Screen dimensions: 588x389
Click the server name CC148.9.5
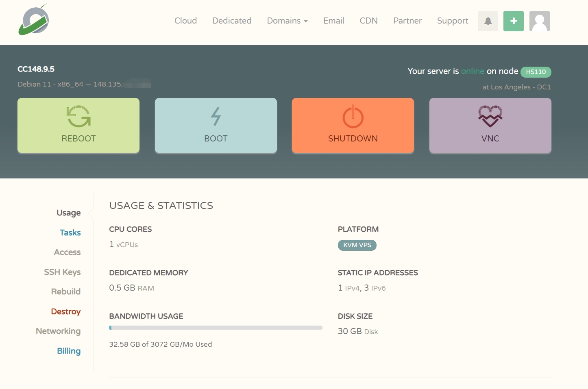click(36, 69)
